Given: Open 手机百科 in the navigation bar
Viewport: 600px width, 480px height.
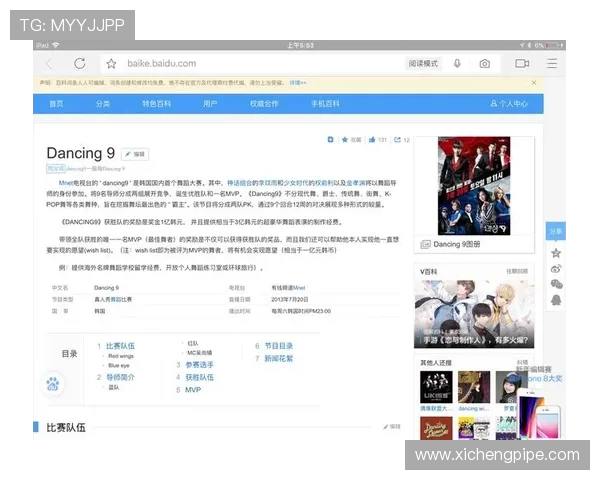Looking at the screenshot, I should coord(325,104).
